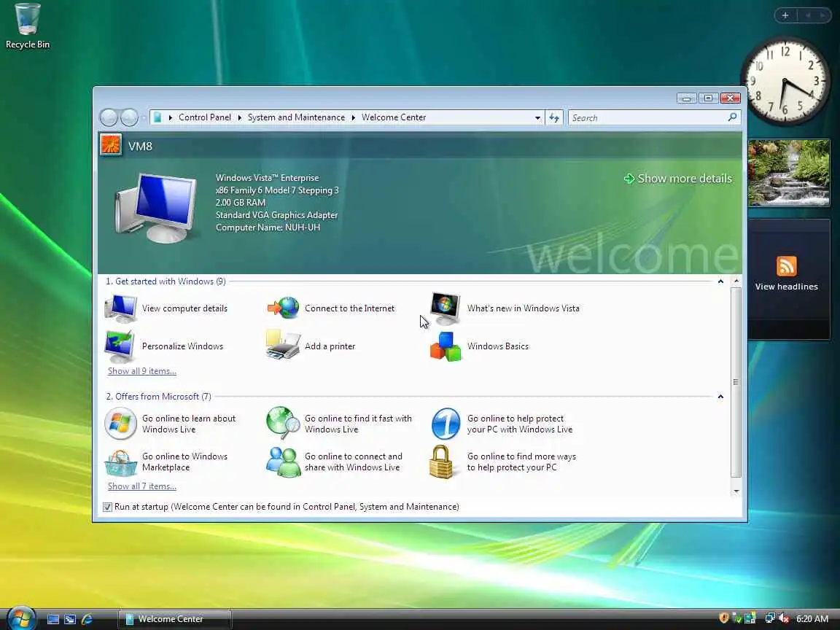Click the green arrow next to Show more details
Image resolution: width=840 pixels, height=630 pixels.
(629, 179)
